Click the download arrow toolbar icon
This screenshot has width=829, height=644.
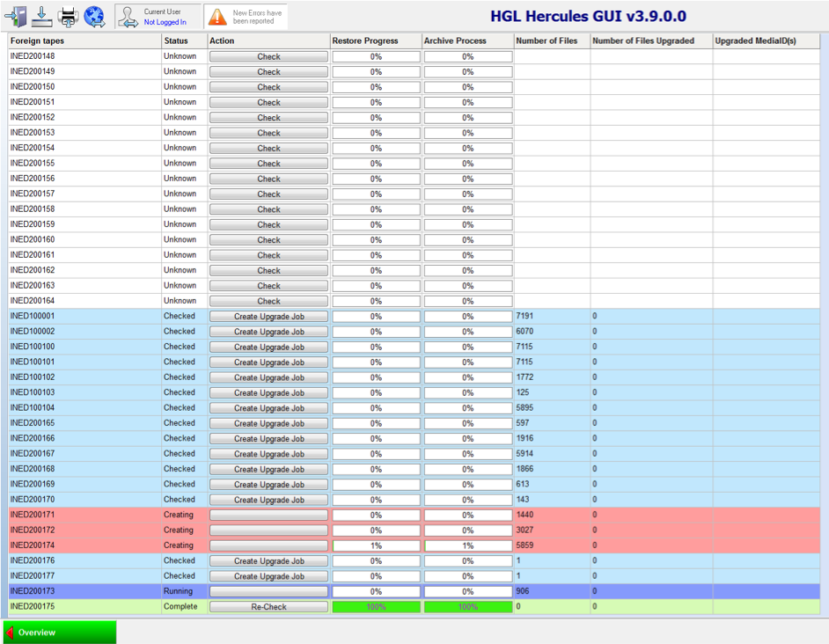click(41, 17)
